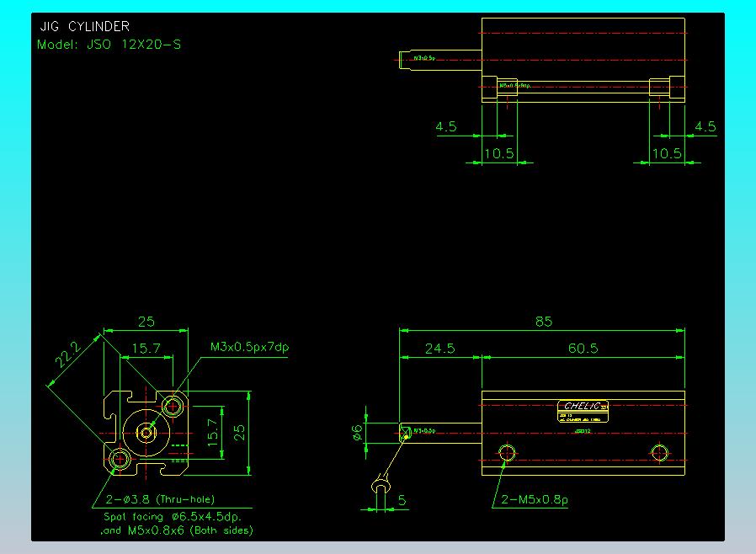Click the '85' overall length dimension
The width and height of the screenshot is (756, 554).
click(543, 322)
